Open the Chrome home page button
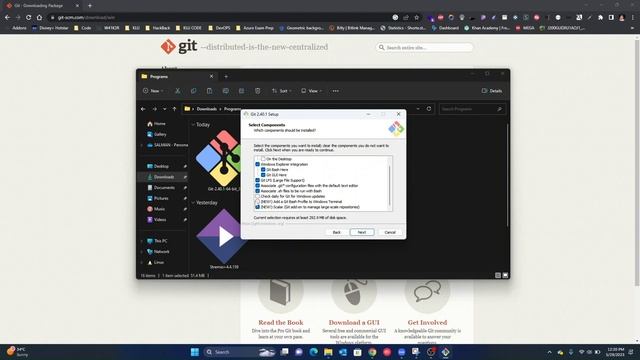640x360 pixels. [x=39, y=18]
